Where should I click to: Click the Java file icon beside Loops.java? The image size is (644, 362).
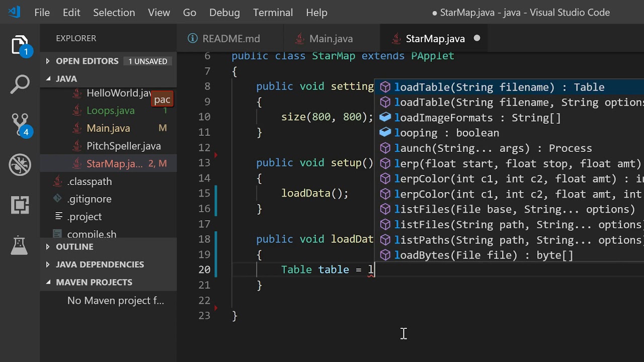pyautogui.click(x=77, y=111)
